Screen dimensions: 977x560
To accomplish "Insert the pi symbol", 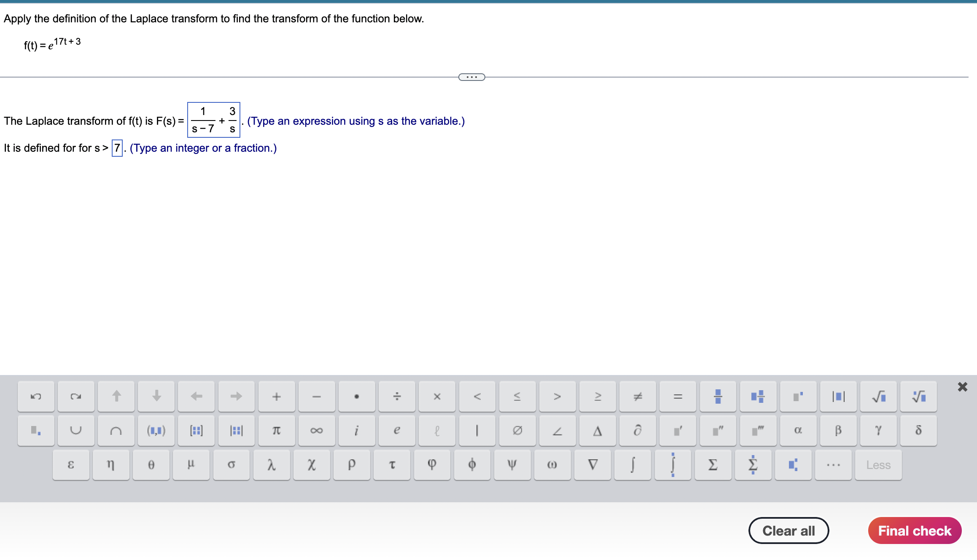I will (276, 430).
